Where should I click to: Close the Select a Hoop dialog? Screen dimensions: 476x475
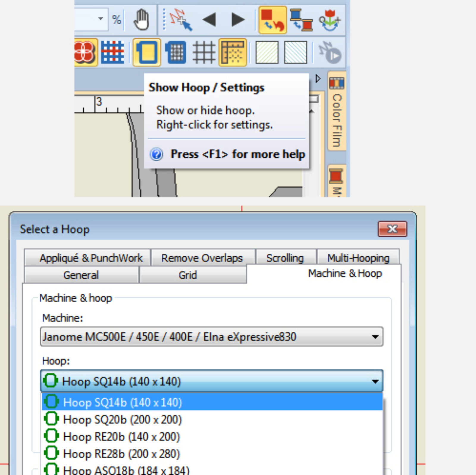392,229
